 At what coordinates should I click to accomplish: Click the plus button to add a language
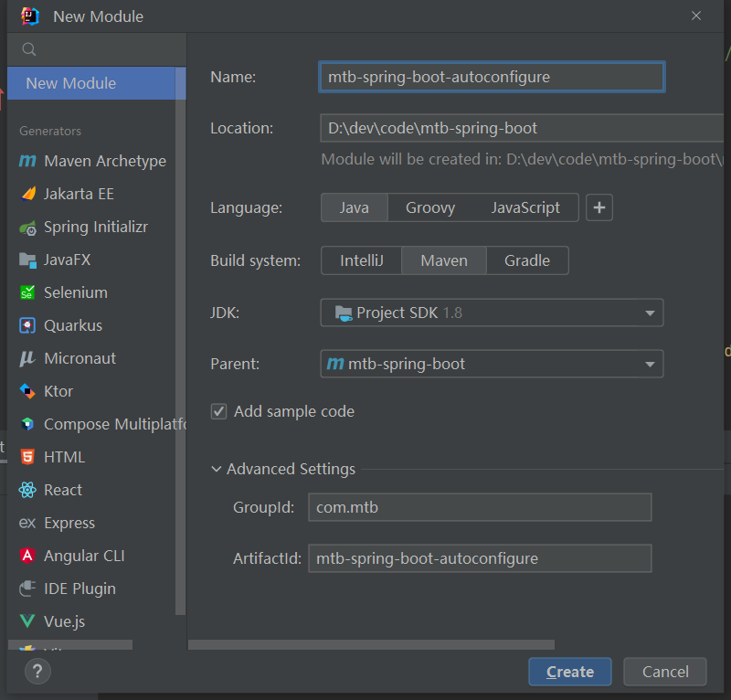[599, 207]
